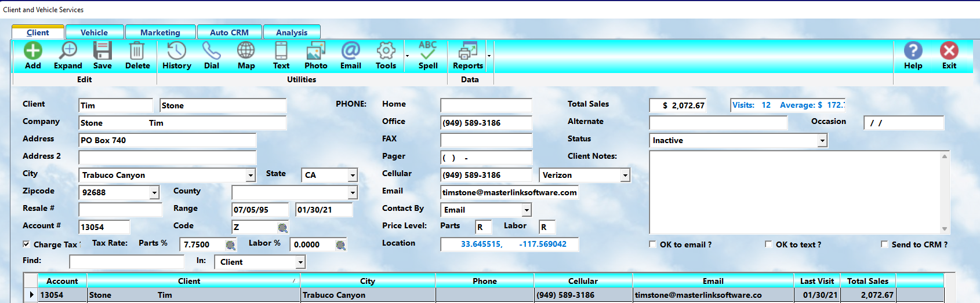Open the client History
This screenshot has height=303, width=980.
tap(177, 56)
